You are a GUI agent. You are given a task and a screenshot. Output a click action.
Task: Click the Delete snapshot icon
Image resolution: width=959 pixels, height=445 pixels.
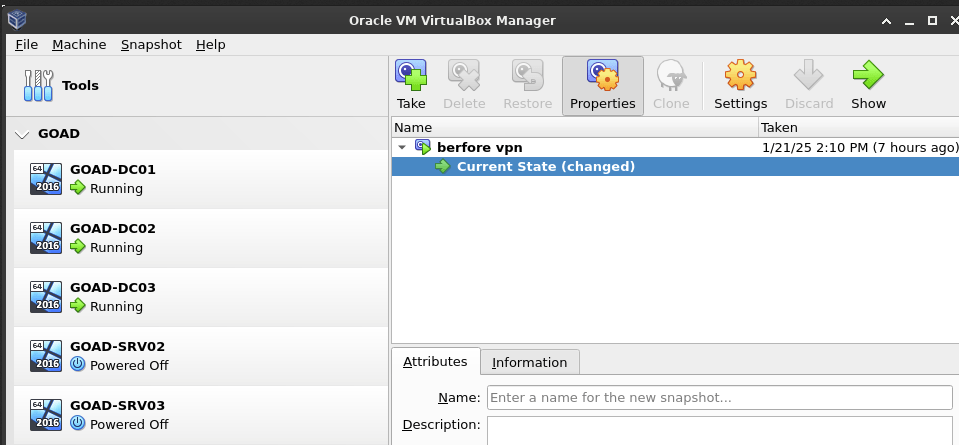(x=464, y=76)
